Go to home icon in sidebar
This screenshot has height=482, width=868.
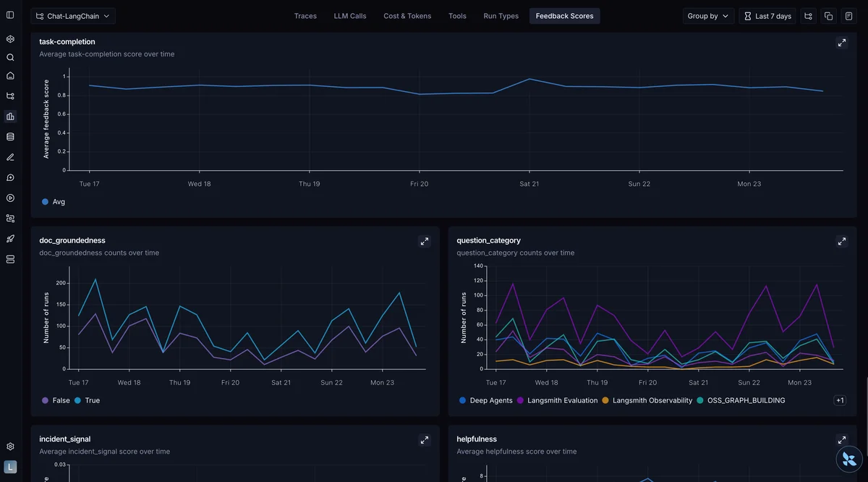tap(10, 76)
